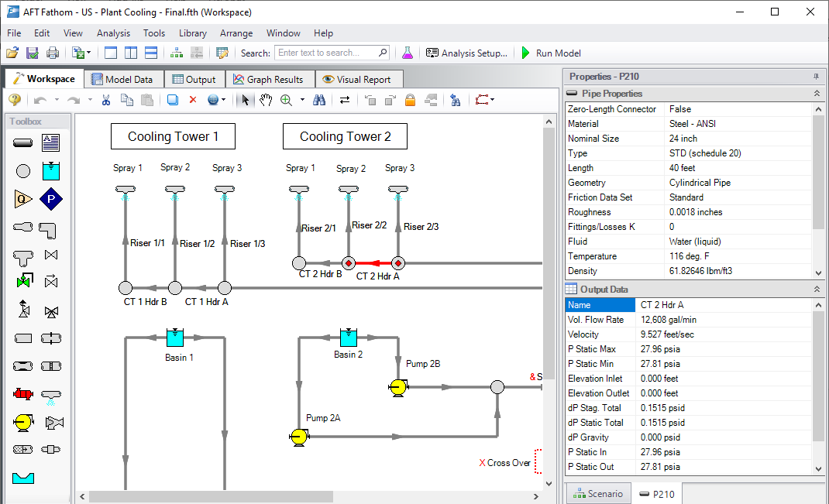The height and width of the screenshot is (504, 829).
Task: Select the Pipe tool in Toolbox
Action: pyautogui.click(x=23, y=142)
